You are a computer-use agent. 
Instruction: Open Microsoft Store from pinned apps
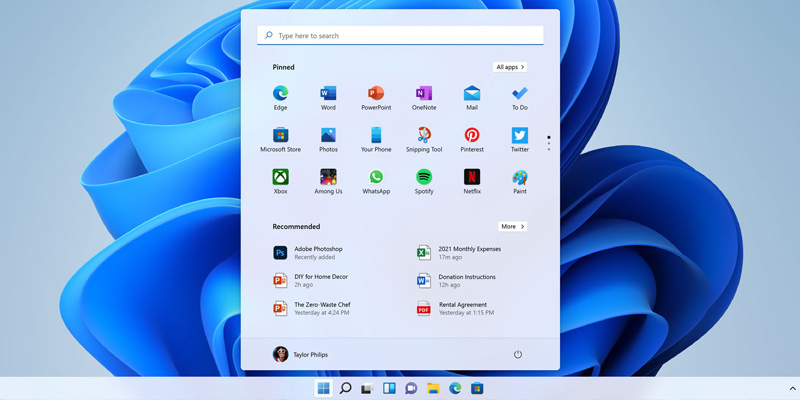click(280, 136)
